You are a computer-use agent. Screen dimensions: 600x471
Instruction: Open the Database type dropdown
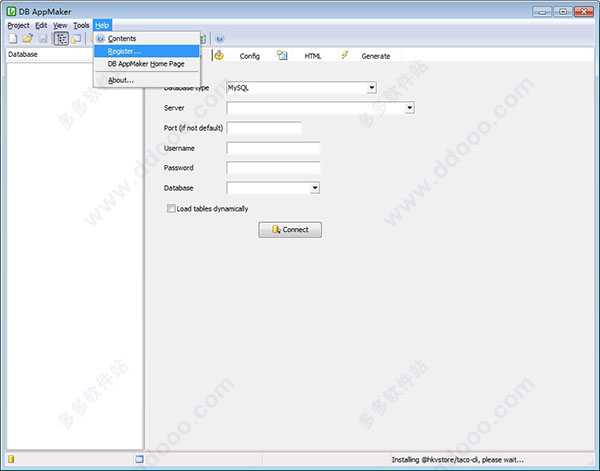[x=372, y=88]
